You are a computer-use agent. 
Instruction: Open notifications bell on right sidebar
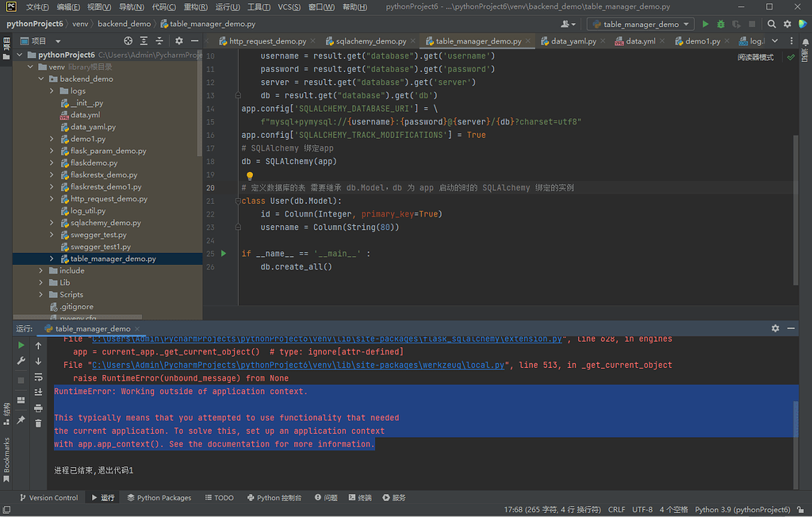point(806,42)
